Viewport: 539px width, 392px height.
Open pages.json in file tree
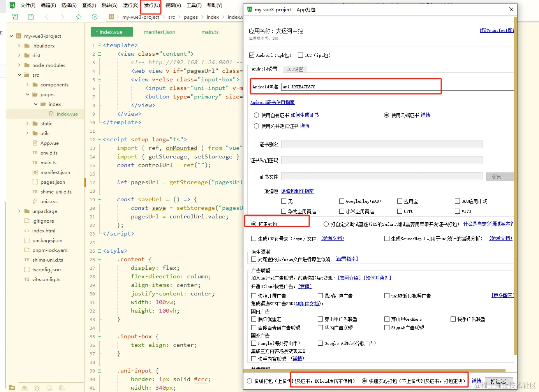(x=53, y=182)
